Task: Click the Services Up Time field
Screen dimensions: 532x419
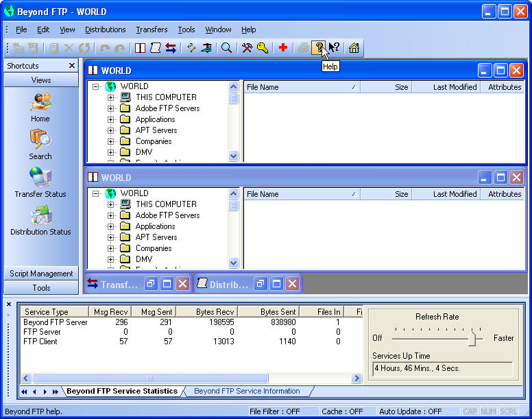Action: point(443,368)
